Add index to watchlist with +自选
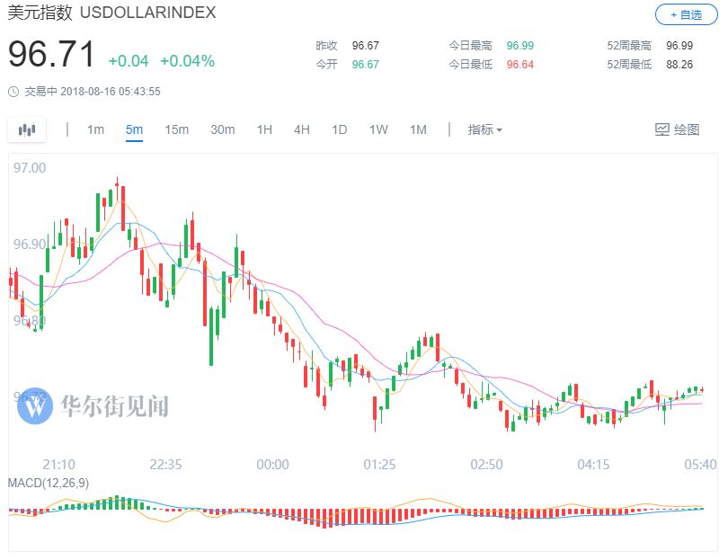Viewport: 728px width, 560px height. tap(685, 14)
